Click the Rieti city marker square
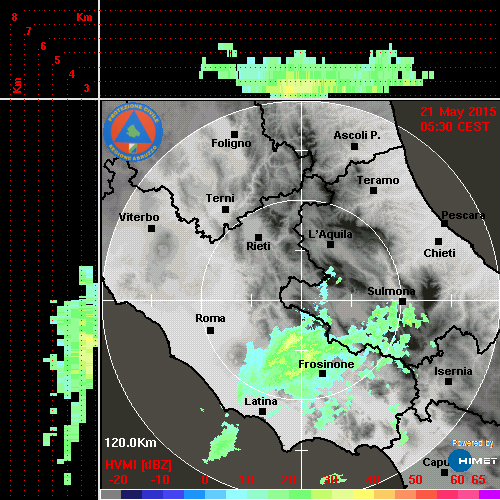 (258, 237)
